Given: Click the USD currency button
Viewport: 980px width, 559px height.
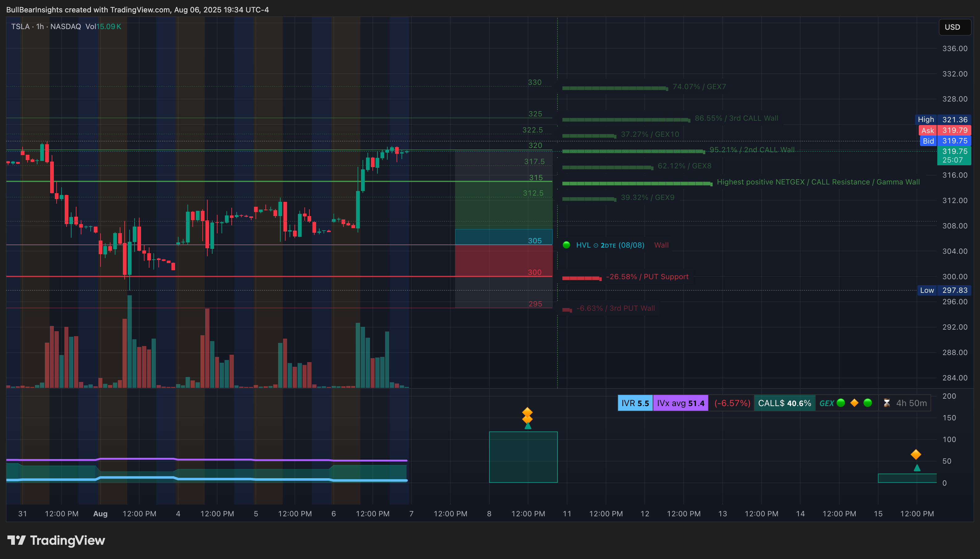Looking at the screenshot, I should (x=954, y=27).
